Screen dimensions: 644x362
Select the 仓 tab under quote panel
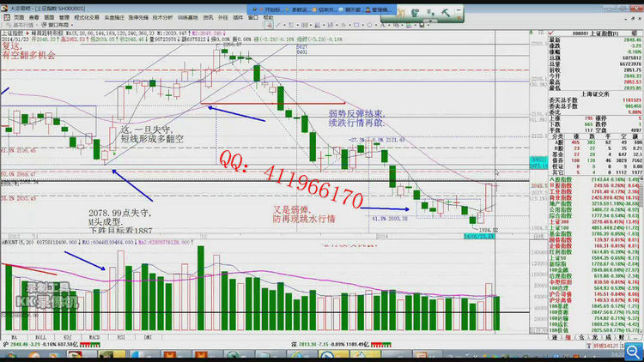tap(581, 337)
